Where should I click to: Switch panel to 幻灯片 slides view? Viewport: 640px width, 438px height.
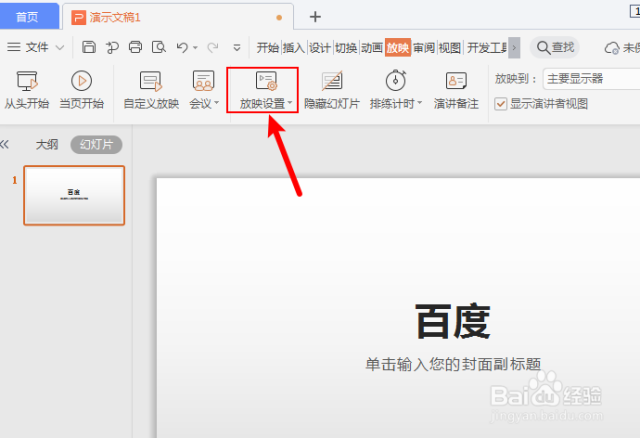(x=96, y=145)
